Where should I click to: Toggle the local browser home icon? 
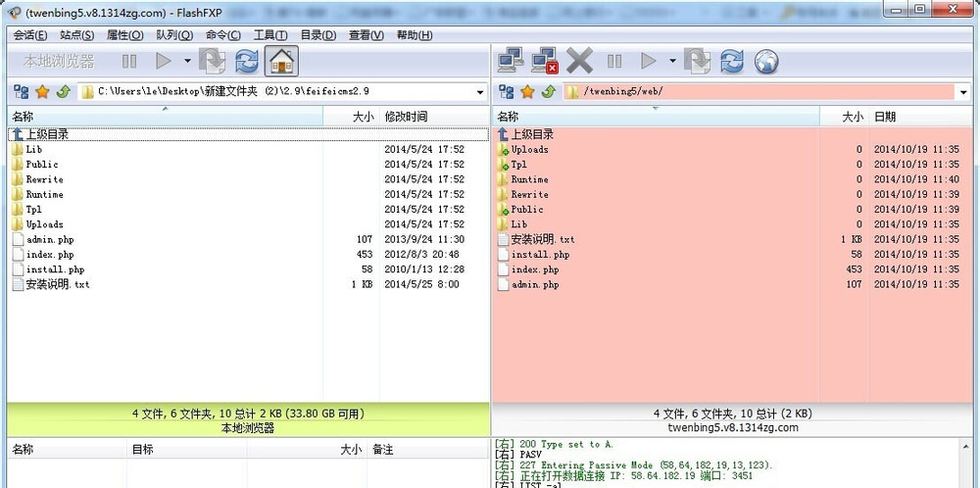click(281, 61)
